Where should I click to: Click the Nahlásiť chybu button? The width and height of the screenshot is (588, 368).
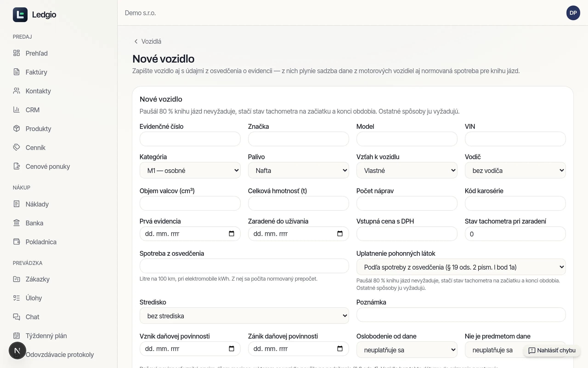tap(552, 350)
